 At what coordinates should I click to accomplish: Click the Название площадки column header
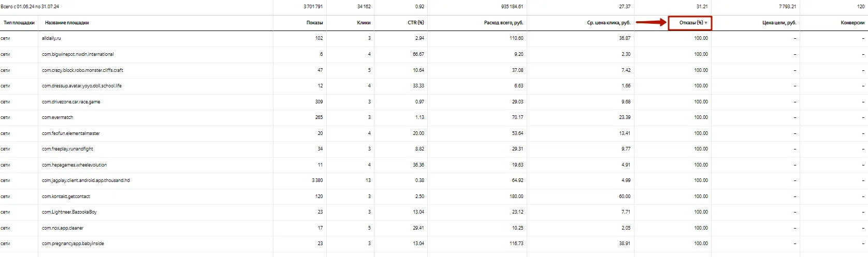tap(67, 23)
